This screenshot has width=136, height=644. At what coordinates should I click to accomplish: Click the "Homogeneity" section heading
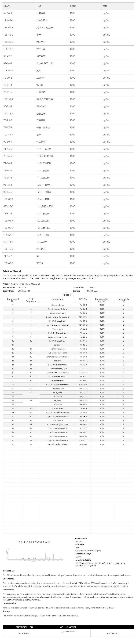[9, 603]
